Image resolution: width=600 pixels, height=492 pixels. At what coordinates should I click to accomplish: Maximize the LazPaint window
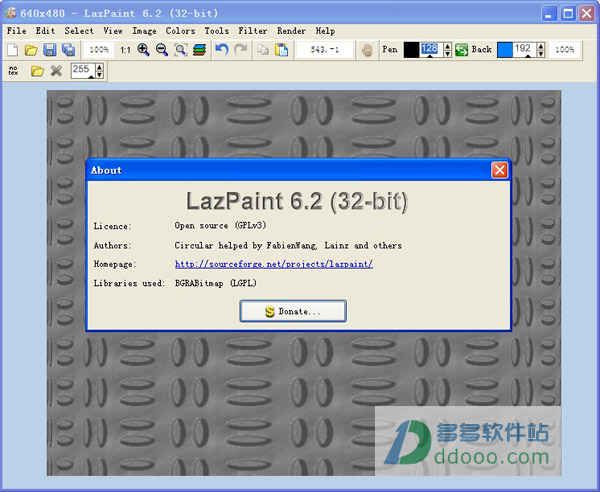[x=568, y=14]
